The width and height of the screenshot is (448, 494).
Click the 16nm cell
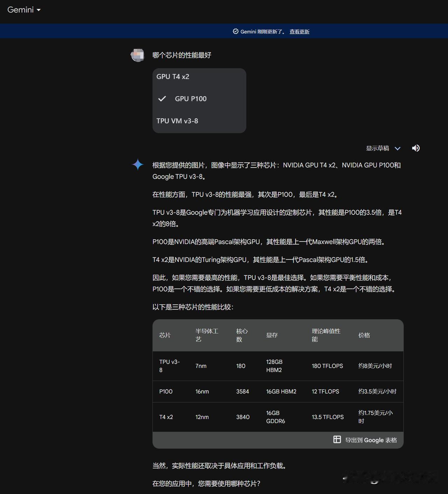click(202, 391)
